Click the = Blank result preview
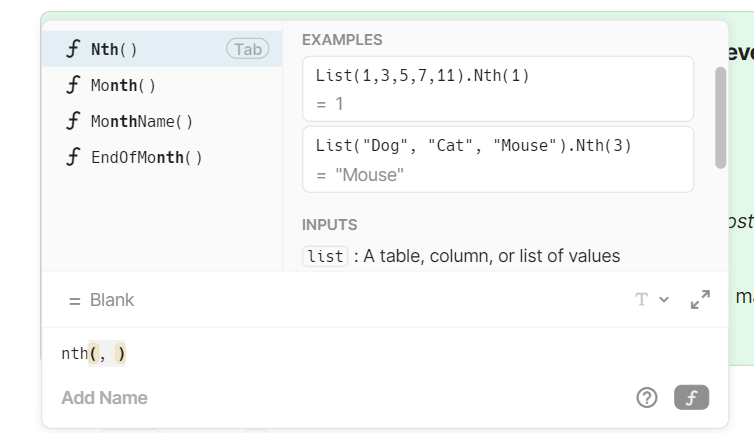 tap(101, 300)
